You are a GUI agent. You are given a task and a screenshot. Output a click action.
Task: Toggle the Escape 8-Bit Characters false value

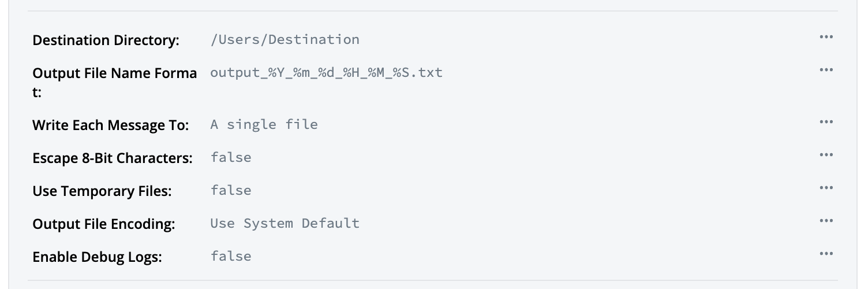tap(231, 157)
